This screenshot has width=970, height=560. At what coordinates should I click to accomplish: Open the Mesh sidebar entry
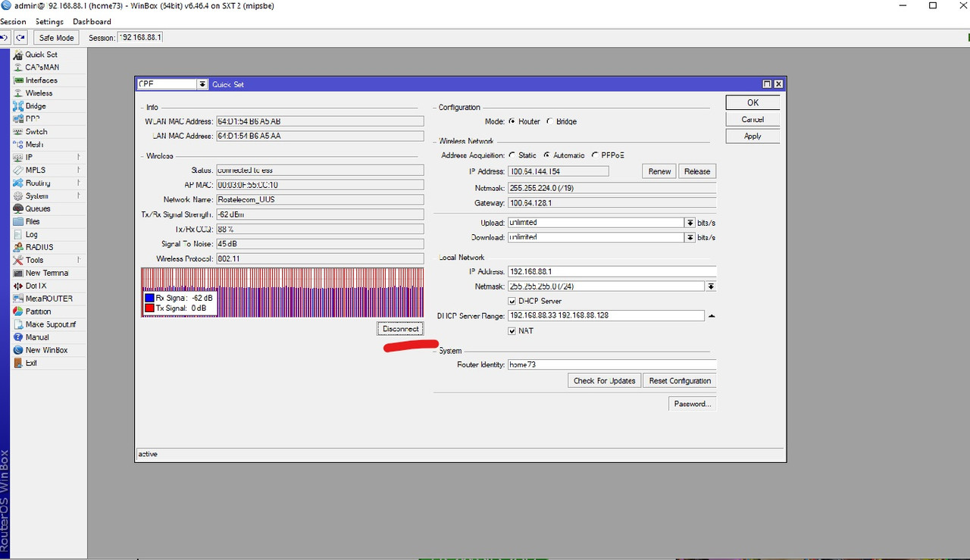(34, 145)
